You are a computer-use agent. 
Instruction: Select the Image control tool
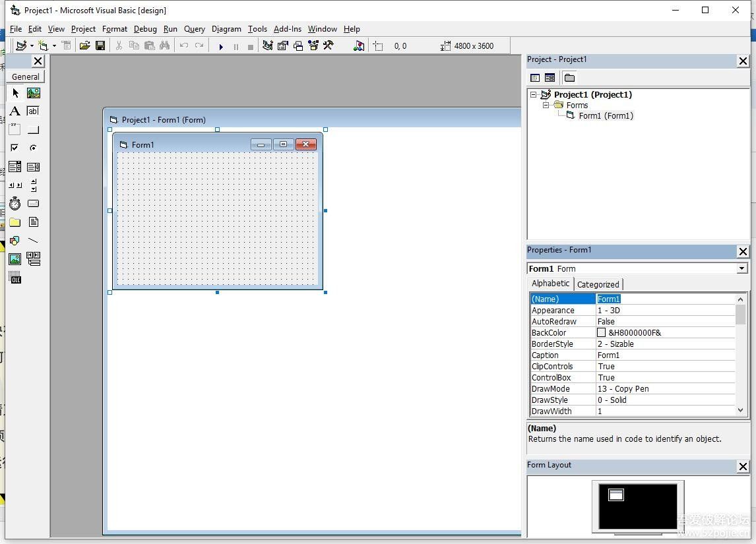tap(15, 259)
